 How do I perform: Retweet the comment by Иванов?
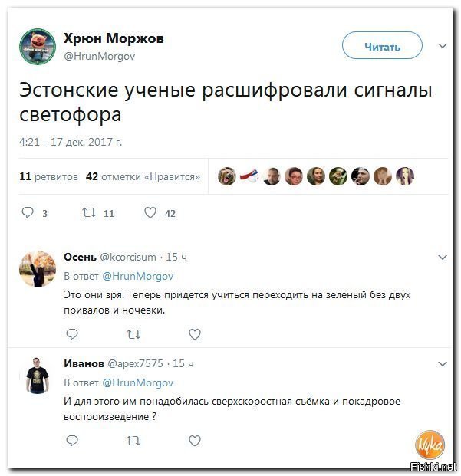[133, 441]
